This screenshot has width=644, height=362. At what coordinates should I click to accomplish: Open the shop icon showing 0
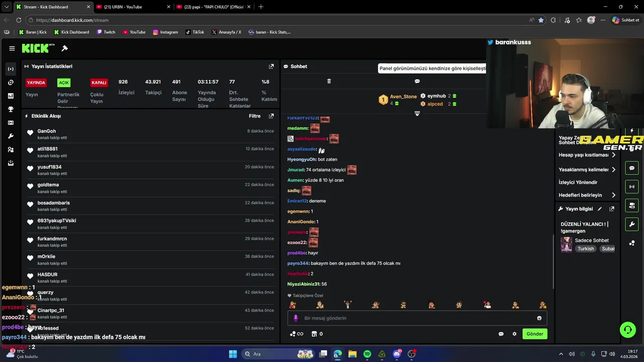[317, 334]
